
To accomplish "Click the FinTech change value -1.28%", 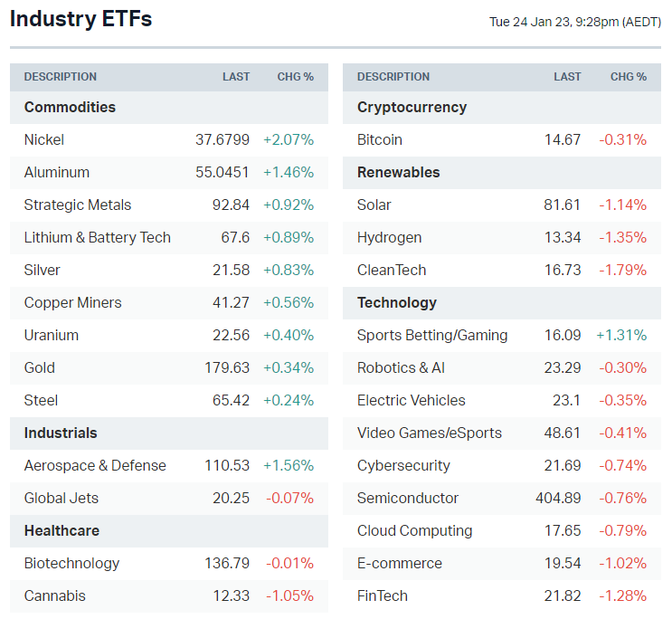I will click(622, 595).
